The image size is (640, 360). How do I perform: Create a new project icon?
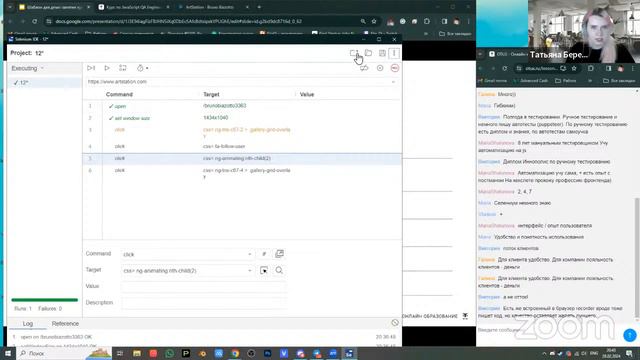(354, 53)
